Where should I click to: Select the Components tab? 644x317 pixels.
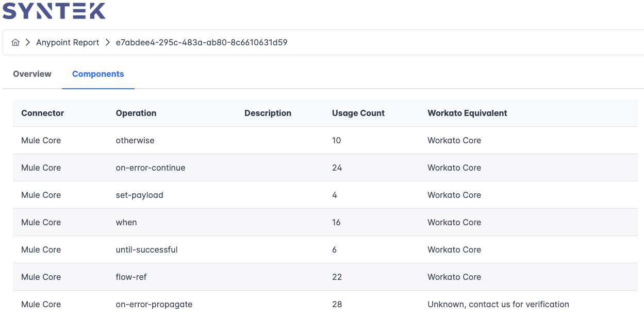pyautogui.click(x=98, y=74)
